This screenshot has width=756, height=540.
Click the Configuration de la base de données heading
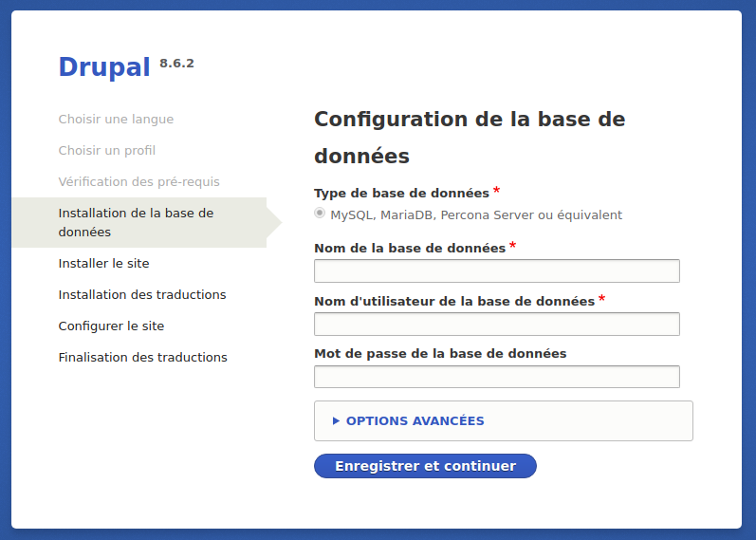(x=470, y=137)
